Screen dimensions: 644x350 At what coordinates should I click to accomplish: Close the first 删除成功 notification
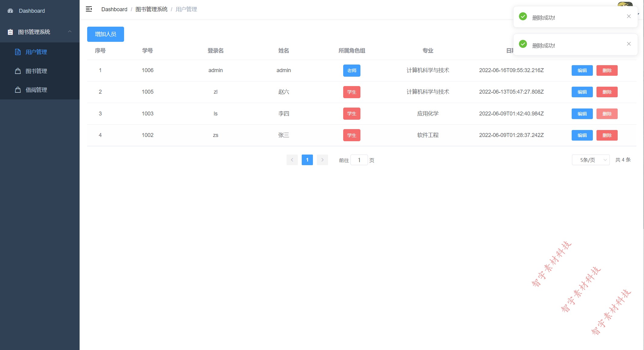point(629,16)
